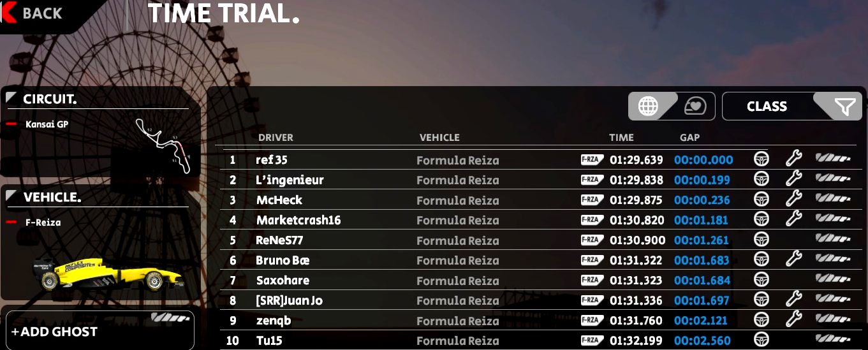Open the CLASS filter funnel
This screenshot has height=350, width=868.
click(x=844, y=107)
